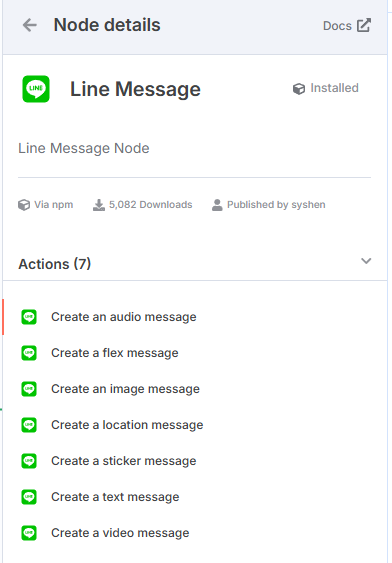Go back using the left arrow
The height and width of the screenshot is (563, 392).
click(29, 25)
